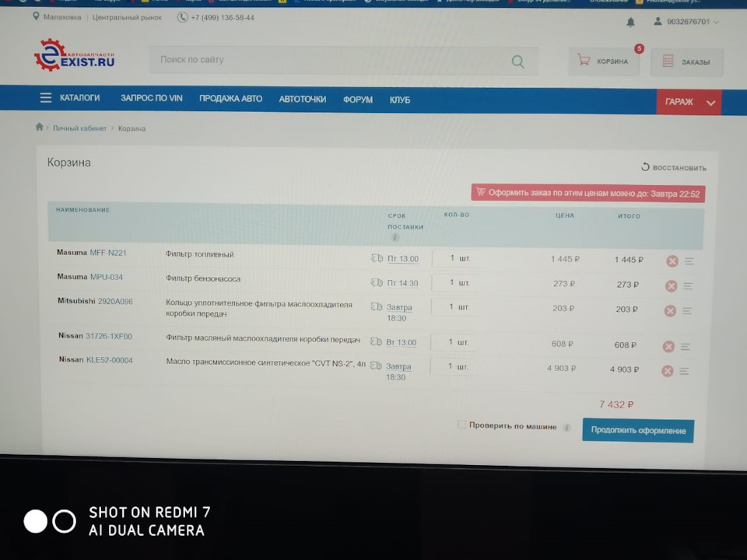This screenshot has height=560, width=747.
Task: Click the Exist.ru logo
Action: click(x=75, y=55)
